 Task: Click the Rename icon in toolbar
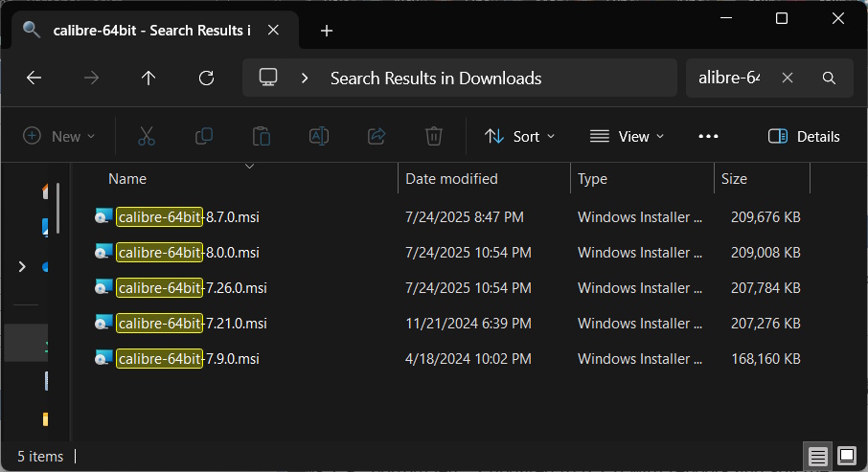tap(319, 136)
